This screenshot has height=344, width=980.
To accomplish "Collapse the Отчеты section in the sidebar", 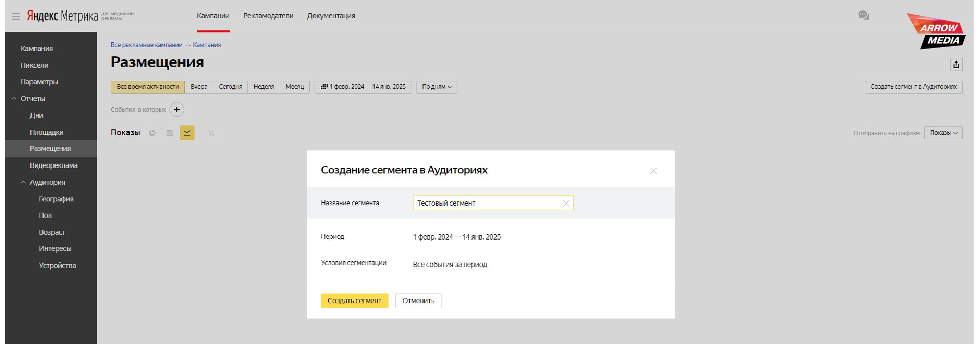I will point(14,98).
